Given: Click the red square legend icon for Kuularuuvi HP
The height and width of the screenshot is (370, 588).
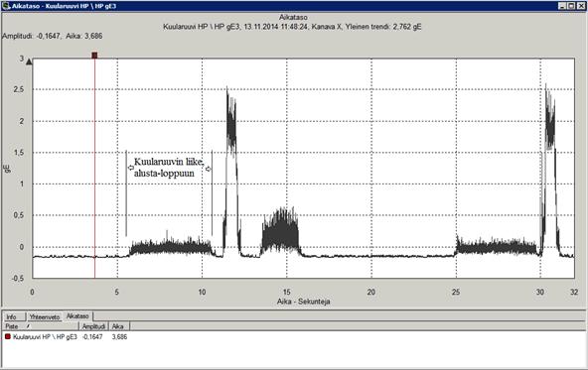Looking at the screenshot, I should [8, 336].
